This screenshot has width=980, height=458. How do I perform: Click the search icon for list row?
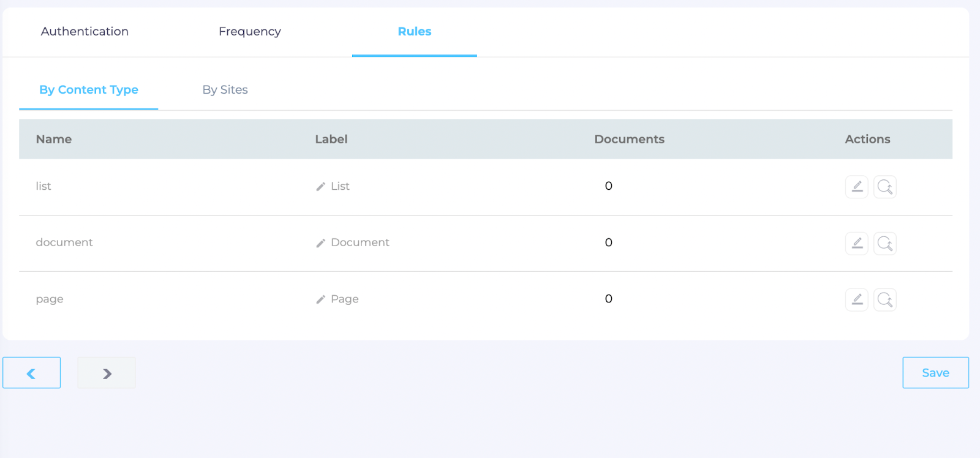(x=884, y=187)
